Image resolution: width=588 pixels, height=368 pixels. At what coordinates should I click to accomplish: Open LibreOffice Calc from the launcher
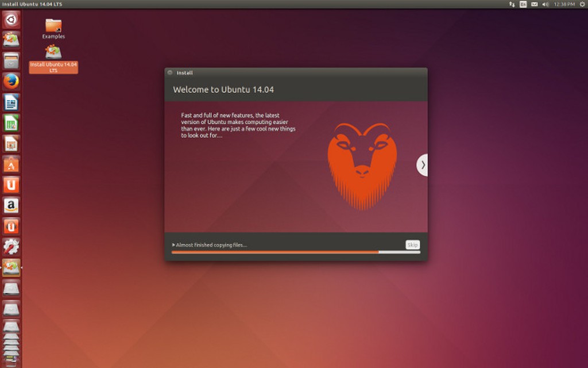(11, 123)
